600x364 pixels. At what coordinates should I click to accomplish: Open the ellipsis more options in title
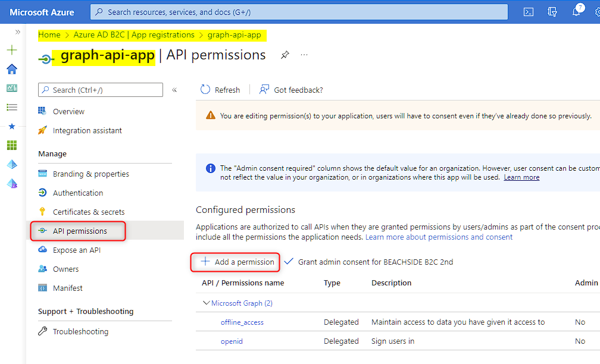click(x=304, y=55)
